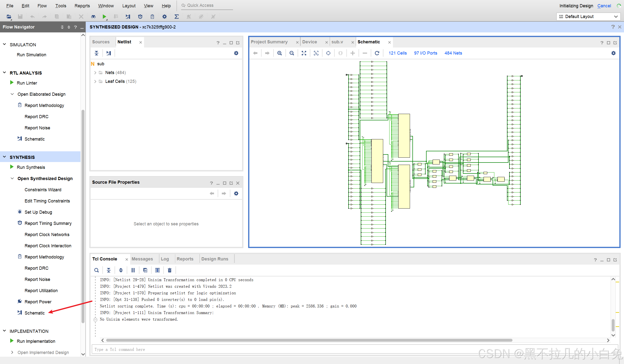
Task: Pause Tcl Console output
Action: click(133, 270)
